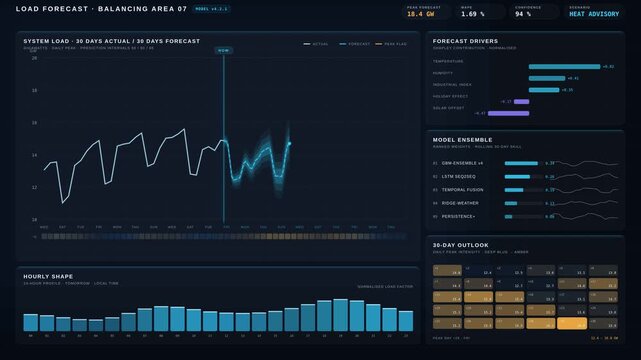641x360 pixels.
Task: Click the GBM-ENSEMBLE v4 weight bar
Action: [x=524, y=163]
